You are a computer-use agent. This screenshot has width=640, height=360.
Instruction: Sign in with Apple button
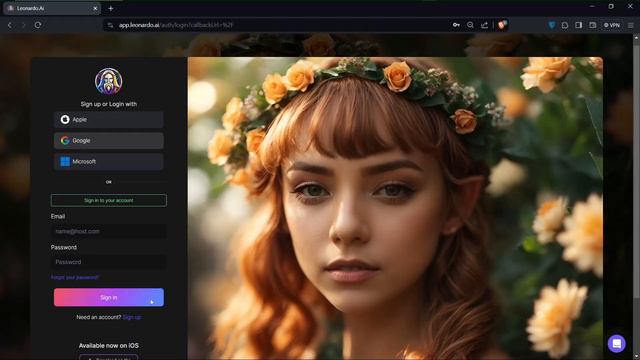[x=109, y=120]
